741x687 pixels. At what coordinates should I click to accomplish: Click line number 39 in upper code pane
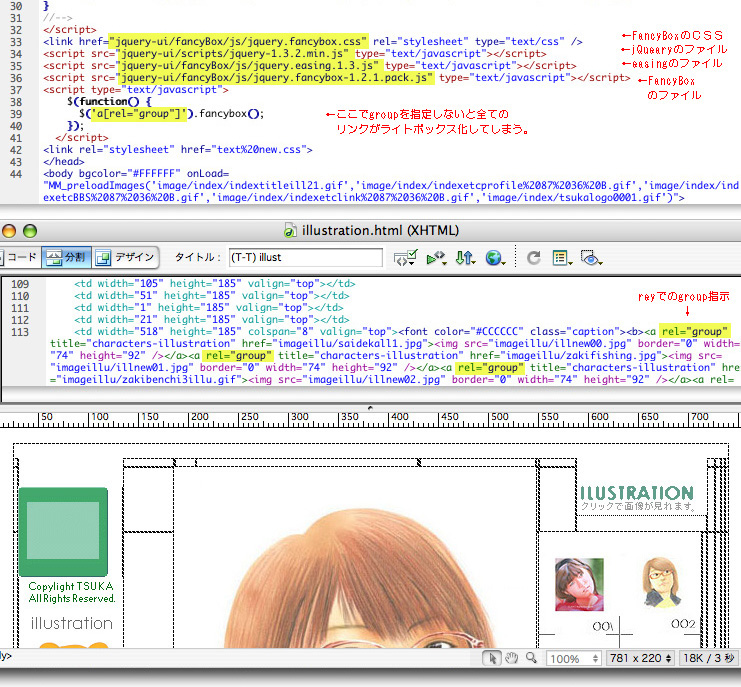[x=16, y=114]
